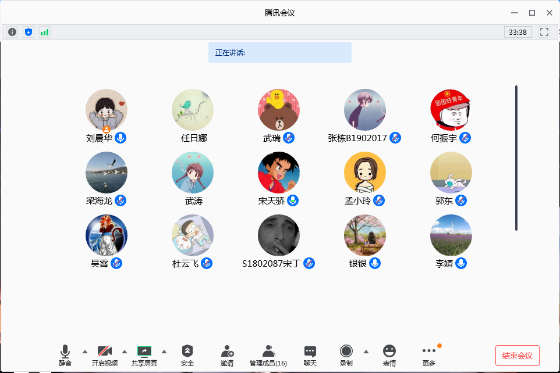Toggle microphone icon next to 刘晨华
The width and height of the screenshot is (560, 373).
tap(120, 138)
